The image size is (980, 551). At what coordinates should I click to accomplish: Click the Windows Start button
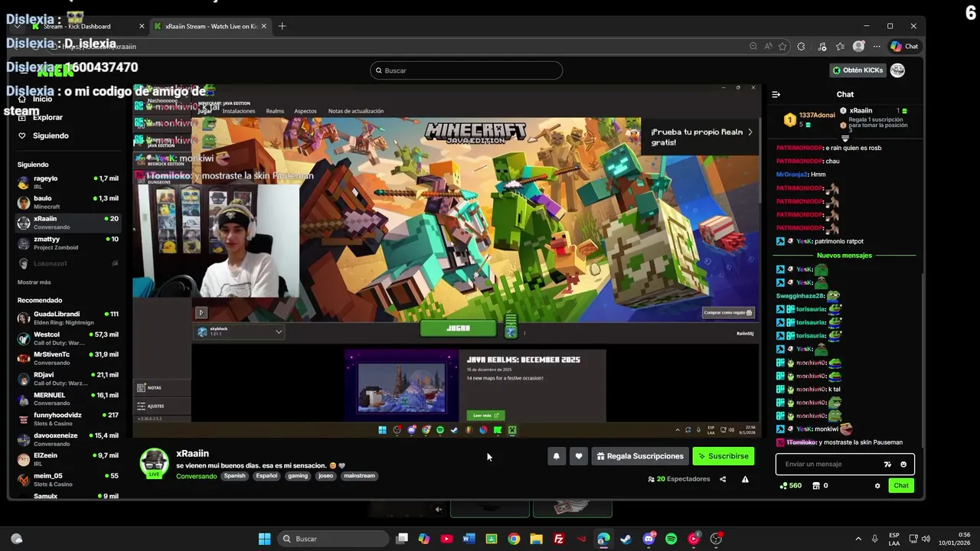(x=264, y=539)
